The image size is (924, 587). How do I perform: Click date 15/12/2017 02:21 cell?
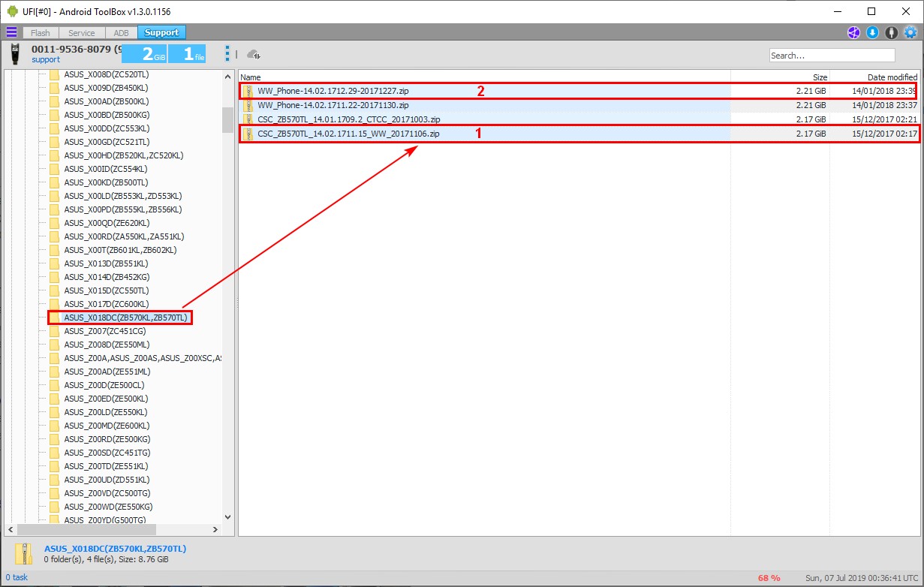(x=884, y=119)
